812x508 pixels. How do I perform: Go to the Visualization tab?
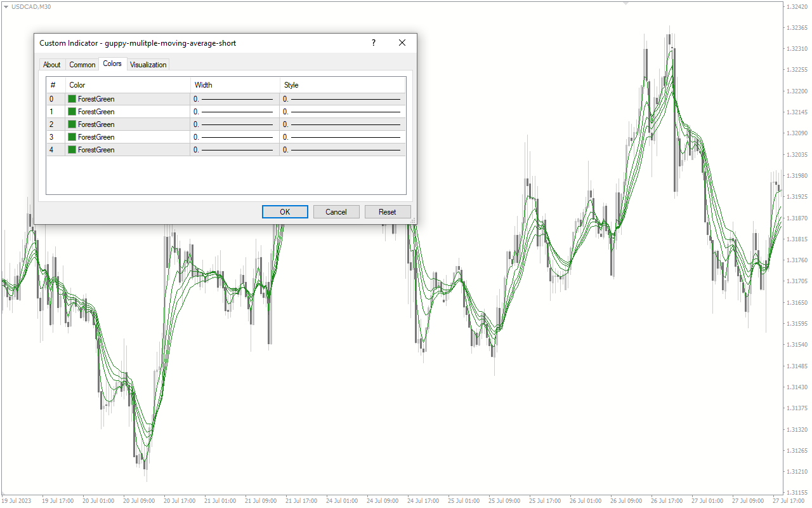tap(148, 65)
